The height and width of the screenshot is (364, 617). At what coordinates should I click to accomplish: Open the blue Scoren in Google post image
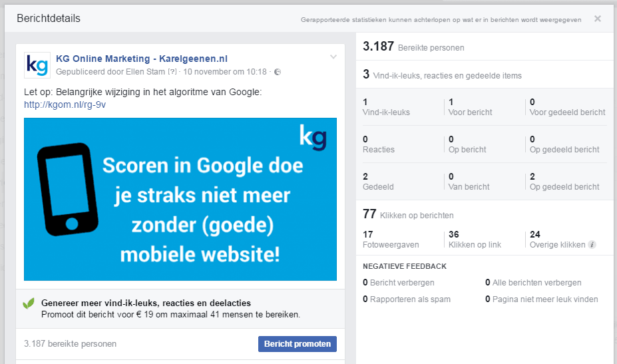coord(180,199)
